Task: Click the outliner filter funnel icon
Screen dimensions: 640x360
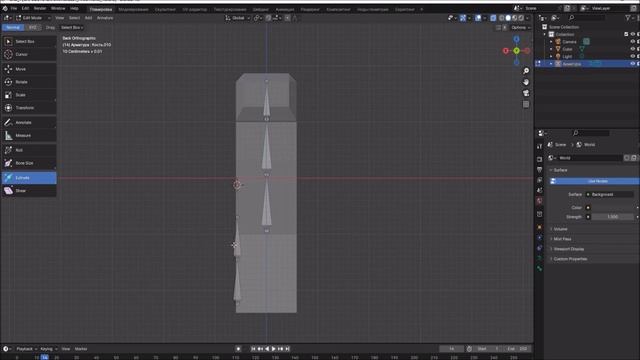Action: pos(628,18)
